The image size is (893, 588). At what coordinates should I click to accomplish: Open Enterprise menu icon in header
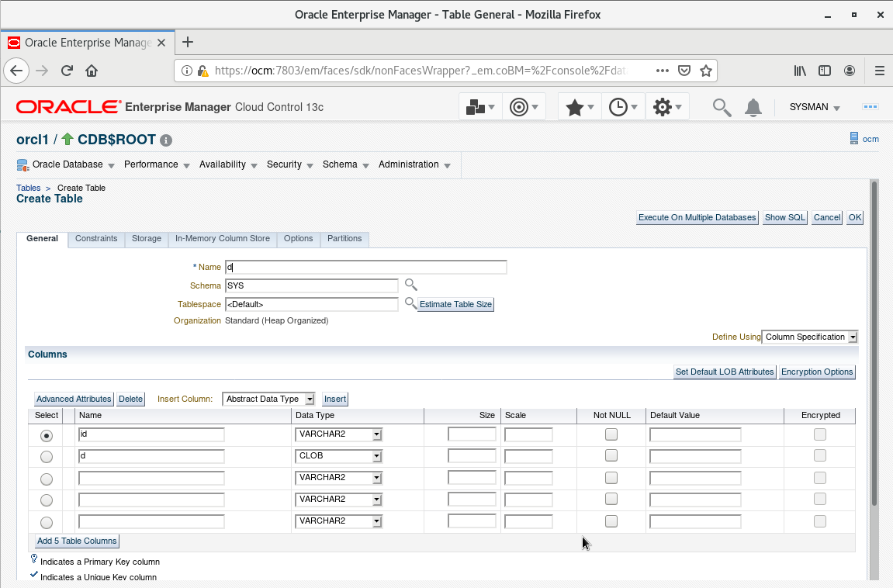point(480,107)
